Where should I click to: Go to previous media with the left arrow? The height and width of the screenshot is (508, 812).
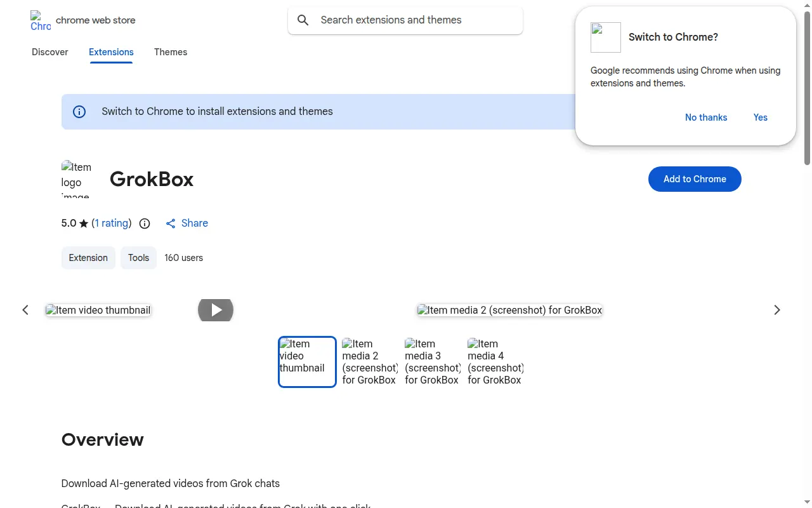click(x=25, y=310)
